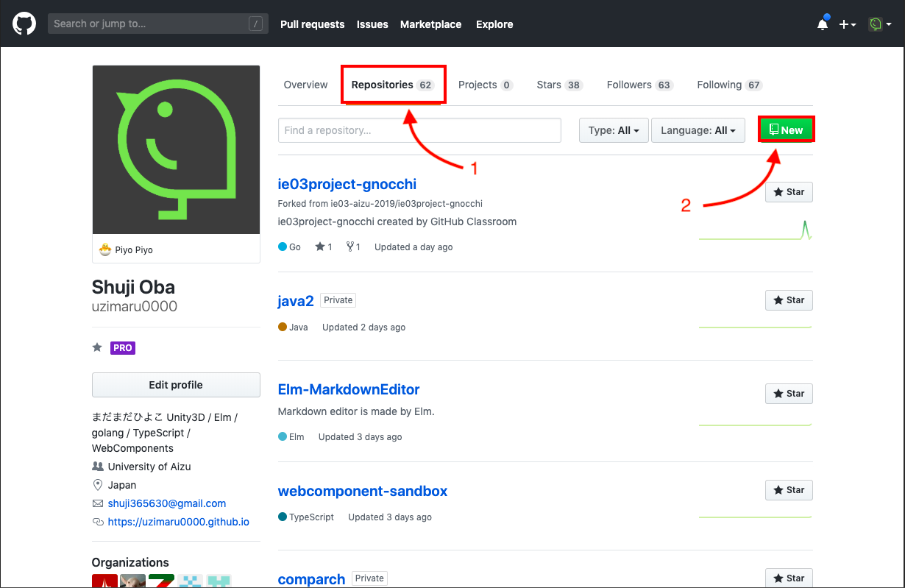Click the ie03project-gnocchi activity graph
The image size is (905, 588).
756,230
